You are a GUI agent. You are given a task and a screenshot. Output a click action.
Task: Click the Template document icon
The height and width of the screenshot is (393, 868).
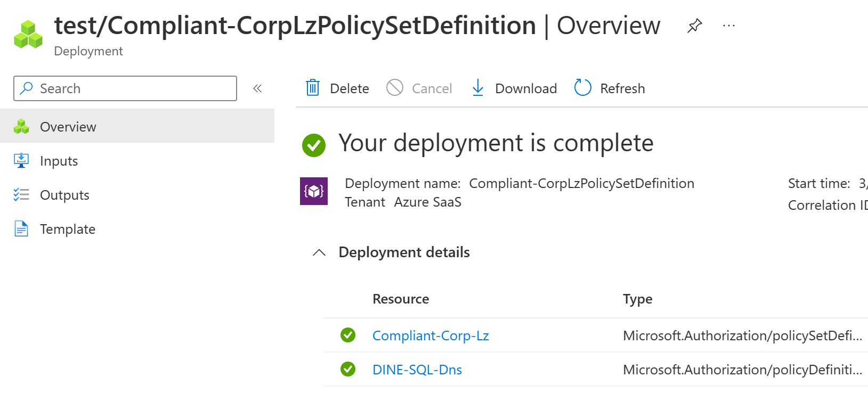(x=21, y=228)
